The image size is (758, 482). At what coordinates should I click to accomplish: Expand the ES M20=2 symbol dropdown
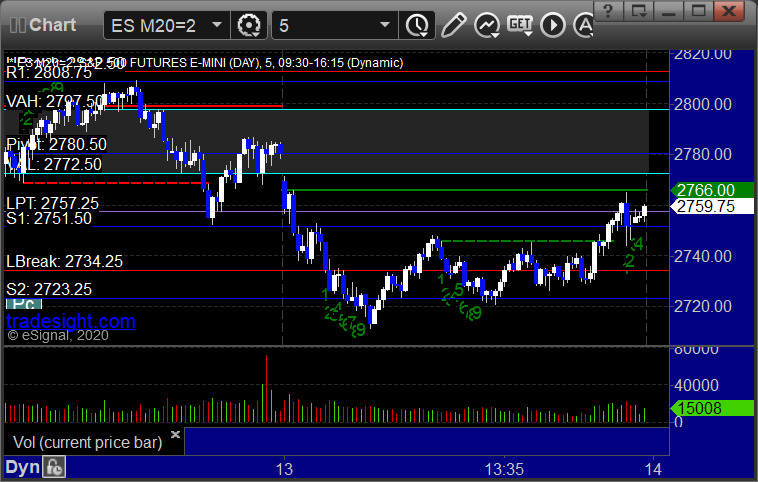tap(217, 25)
